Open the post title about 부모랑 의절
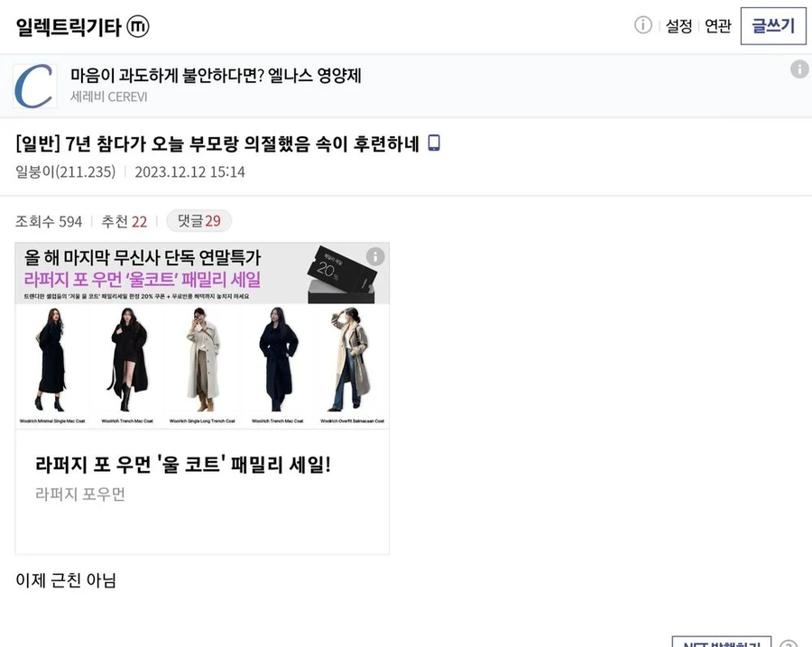This screenshot has height=647, width=812. coord(217,142)
